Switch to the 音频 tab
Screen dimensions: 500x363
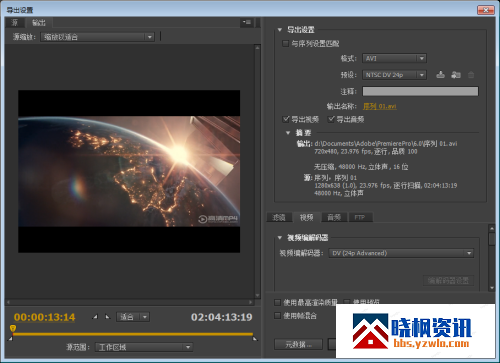334,217
